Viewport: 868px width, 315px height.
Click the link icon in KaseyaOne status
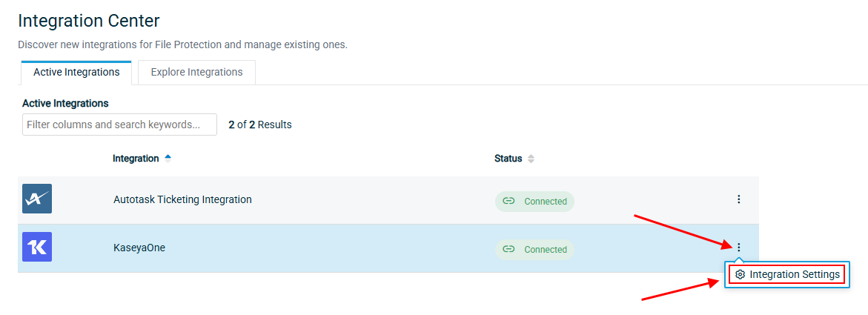[x=508, y=249]
